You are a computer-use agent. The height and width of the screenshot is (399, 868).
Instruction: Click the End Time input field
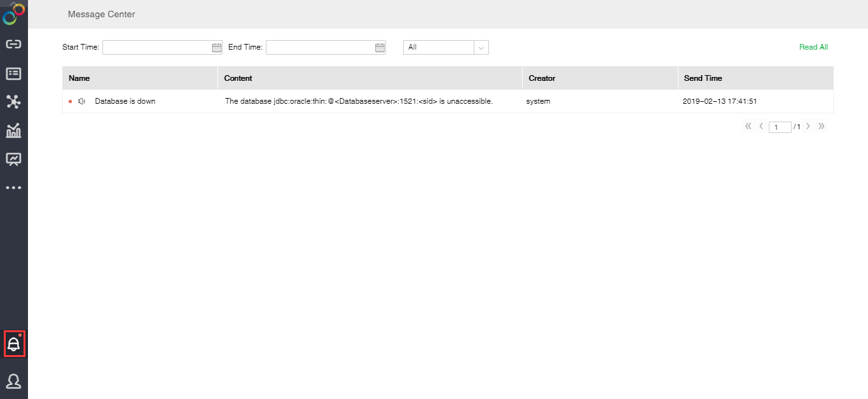click(320, 47)
